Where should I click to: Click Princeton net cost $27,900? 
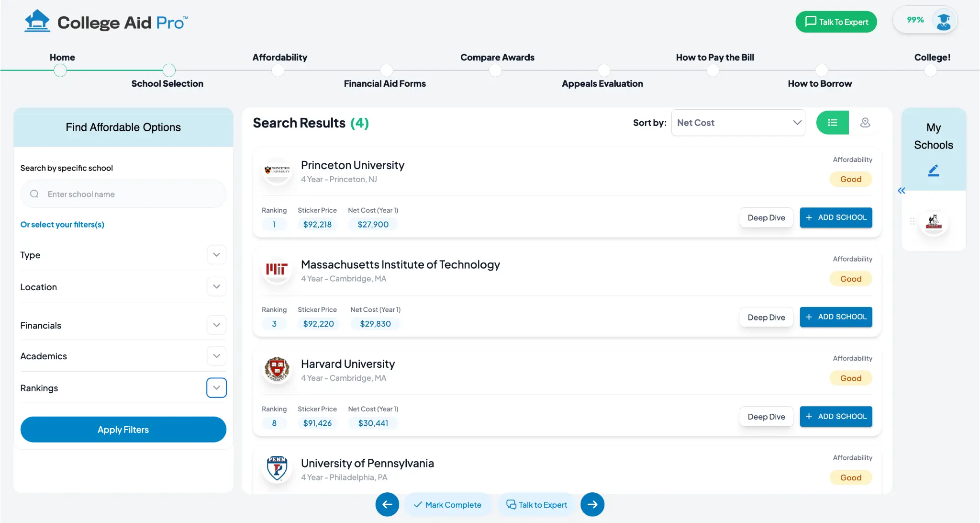point(373,224)
